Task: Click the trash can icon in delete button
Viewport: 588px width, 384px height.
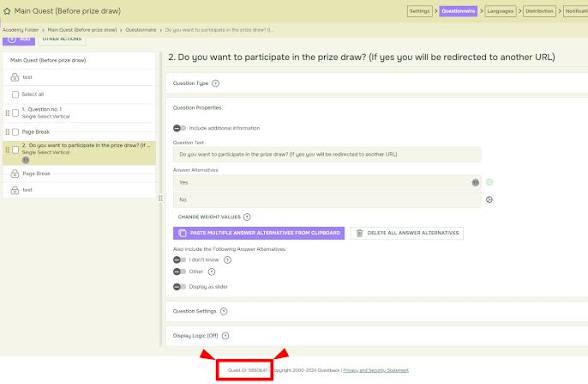Action: (359, 233)
